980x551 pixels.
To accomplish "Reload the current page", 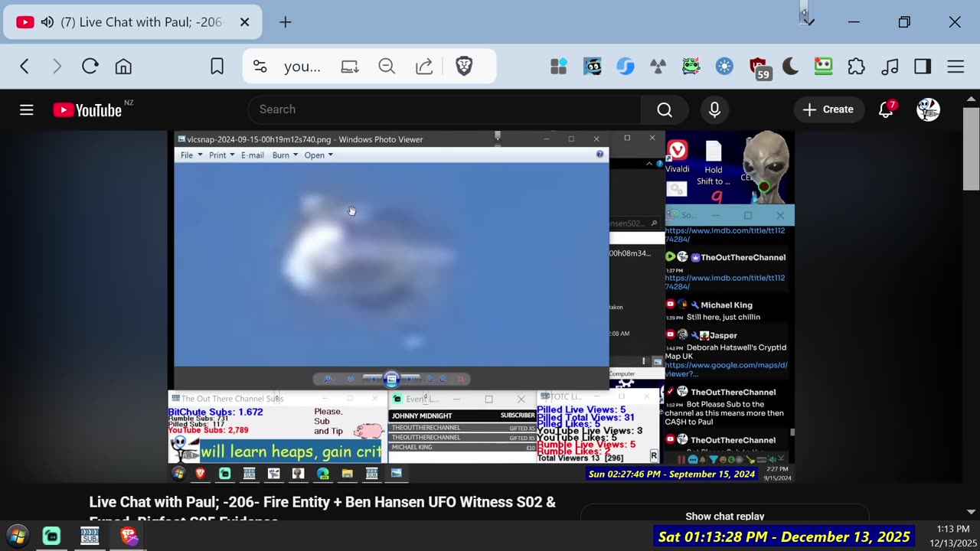I will tap(90, 67).
